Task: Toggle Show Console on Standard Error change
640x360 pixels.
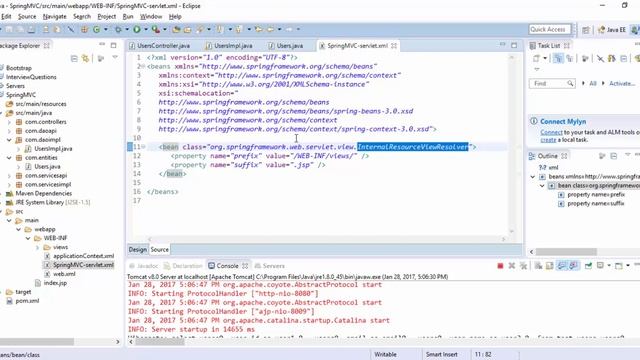Action: [573, 266]
